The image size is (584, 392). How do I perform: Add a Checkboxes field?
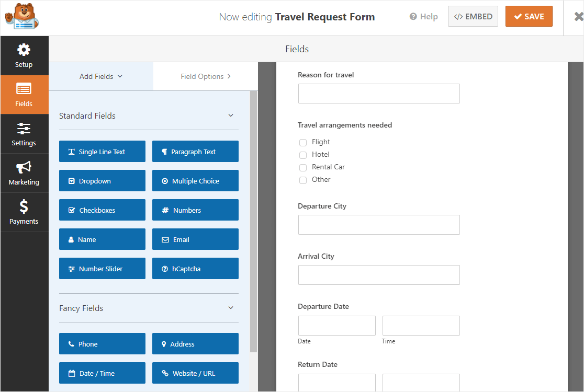point(102,210)
